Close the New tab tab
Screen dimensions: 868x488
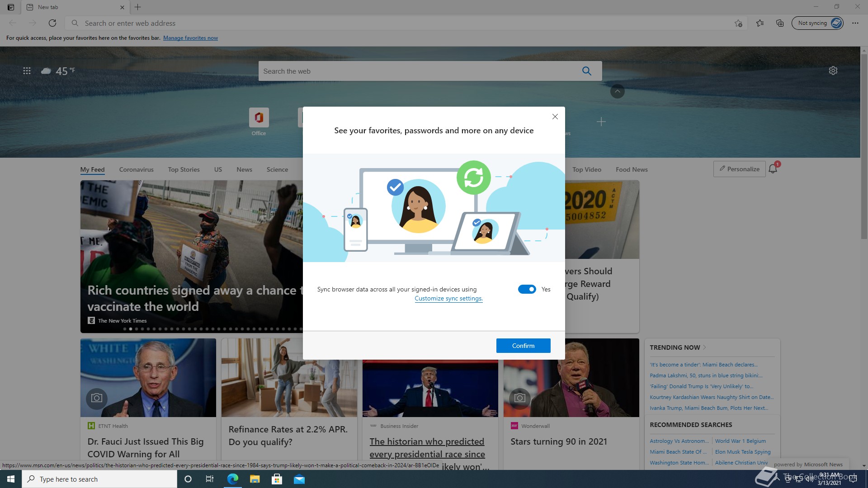122,7
